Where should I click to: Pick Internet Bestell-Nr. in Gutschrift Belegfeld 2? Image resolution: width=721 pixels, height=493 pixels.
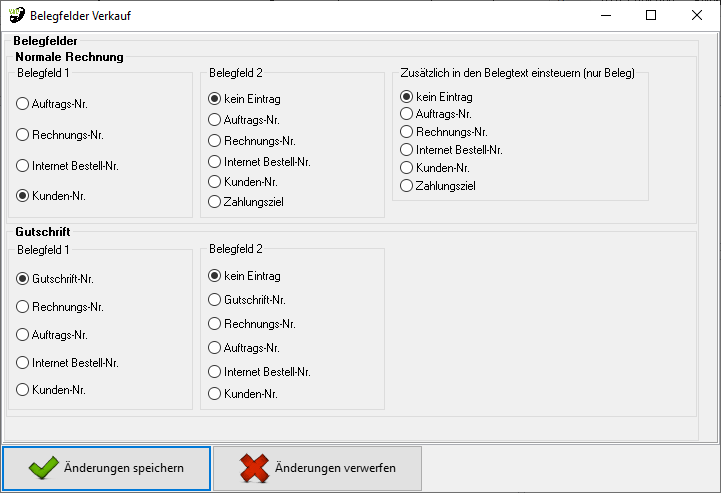(215, 371)
